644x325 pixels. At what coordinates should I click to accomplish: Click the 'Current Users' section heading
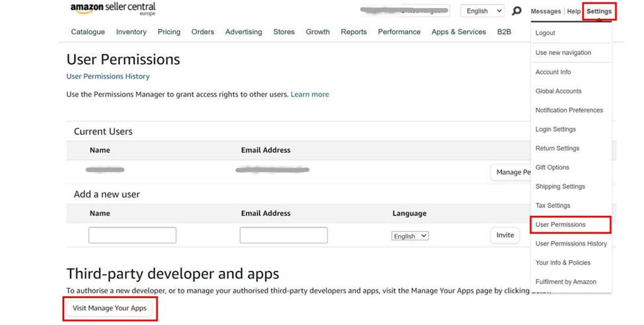tap(103, 131)
